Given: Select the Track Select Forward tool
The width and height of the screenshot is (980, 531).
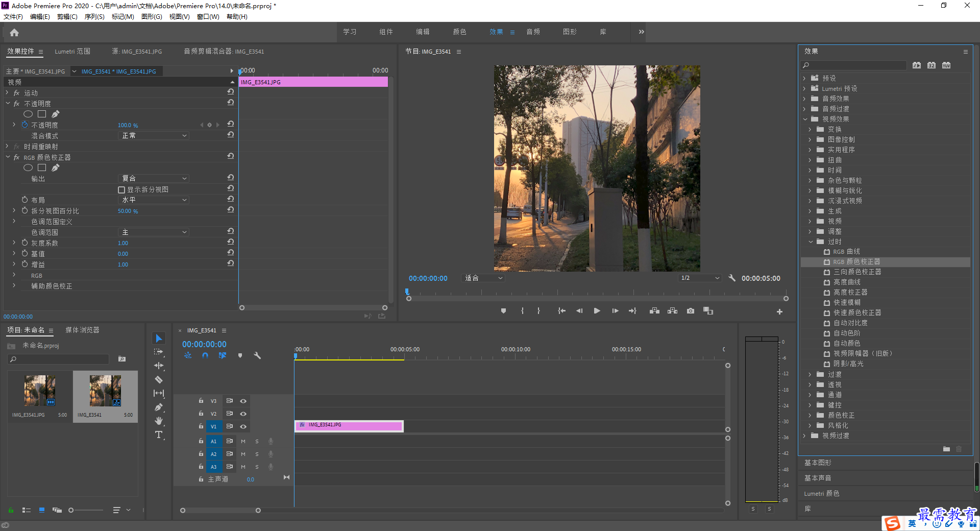Looking at the screenshot, I should (159, 352).
